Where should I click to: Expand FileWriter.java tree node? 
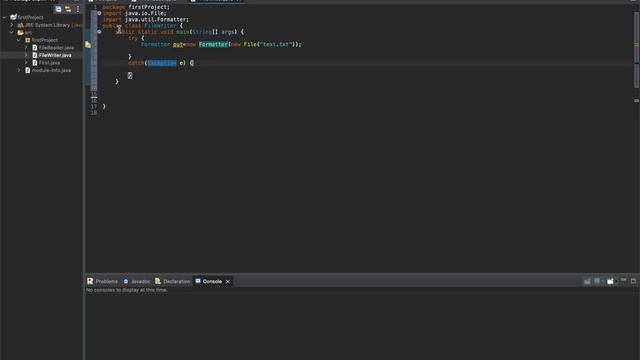pyautogui.click(x=26, y=55)
